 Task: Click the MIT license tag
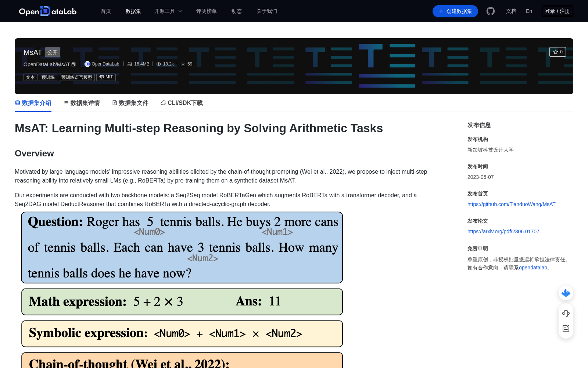tap(106, 77)
